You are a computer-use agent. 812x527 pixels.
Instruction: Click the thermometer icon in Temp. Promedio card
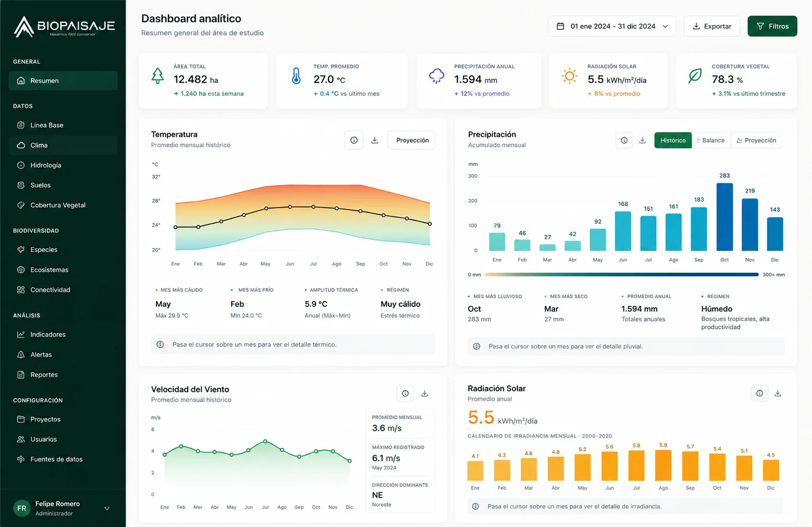point(296,76)
